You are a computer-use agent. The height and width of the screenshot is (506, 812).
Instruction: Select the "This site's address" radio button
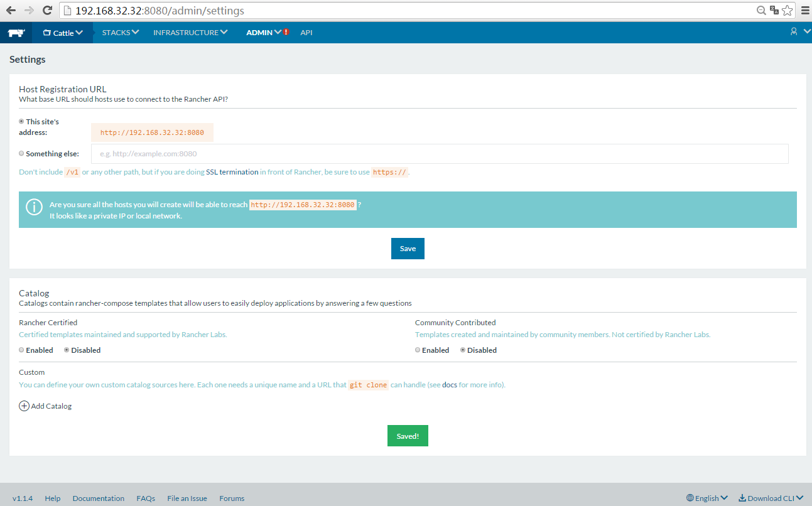(x=21, y=121)
